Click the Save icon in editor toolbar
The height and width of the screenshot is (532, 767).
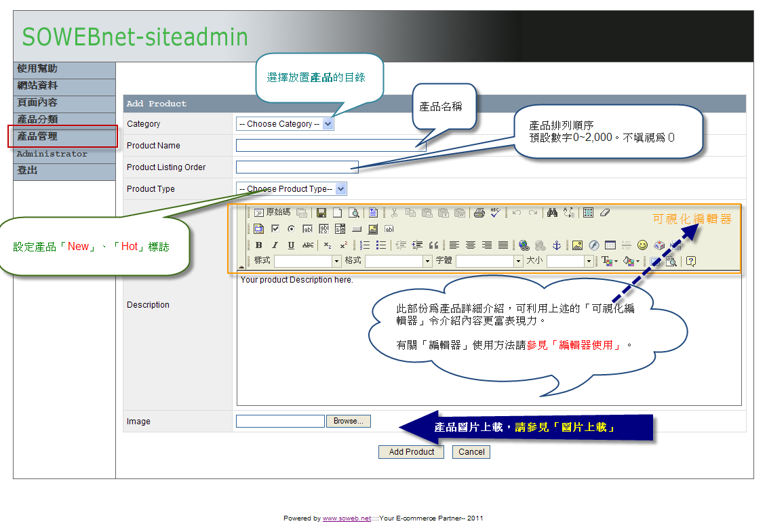coord(321,213)
